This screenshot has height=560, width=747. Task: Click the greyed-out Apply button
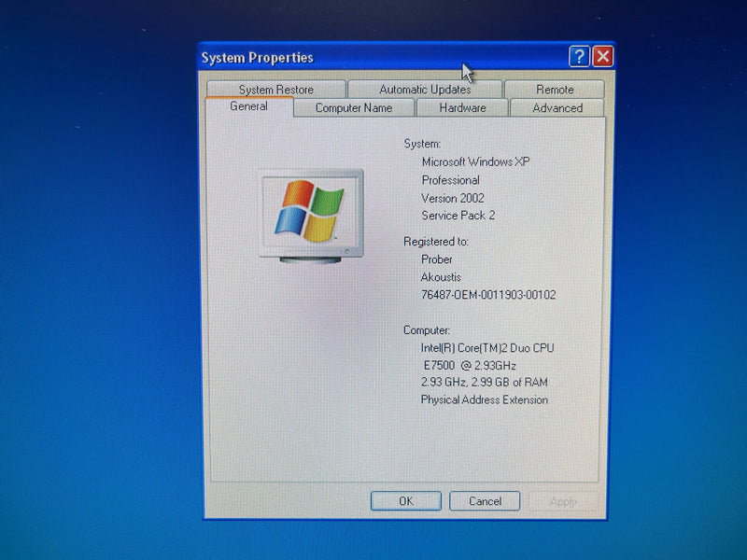563,501
